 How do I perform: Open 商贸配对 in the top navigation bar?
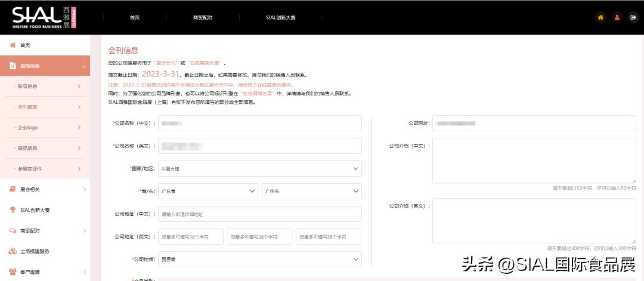[x=203, y=18]
